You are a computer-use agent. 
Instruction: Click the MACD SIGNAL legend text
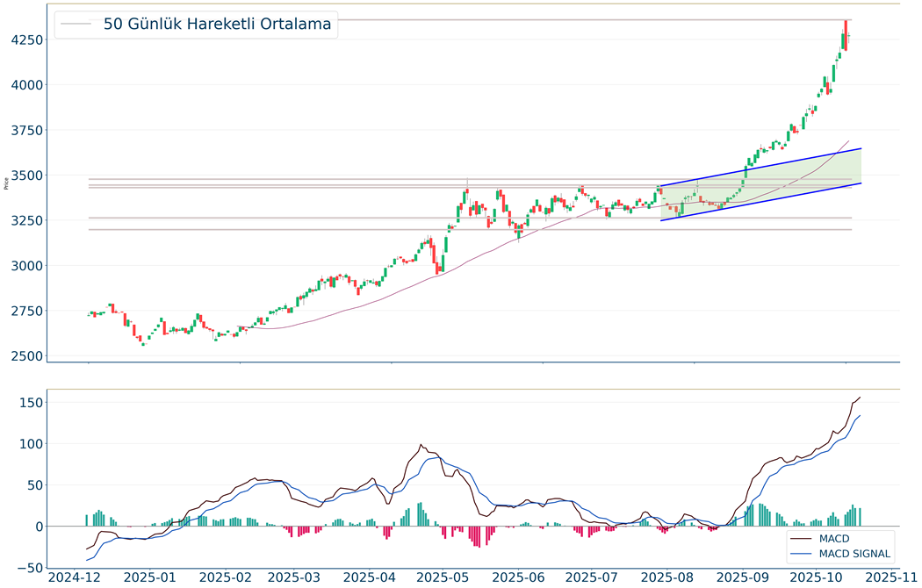click(854, 554)
